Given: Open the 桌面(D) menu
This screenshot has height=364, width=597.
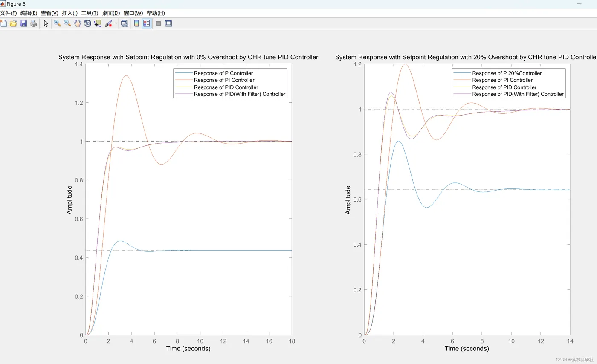Looking at the screenshot, I should [x=111, y=13].
